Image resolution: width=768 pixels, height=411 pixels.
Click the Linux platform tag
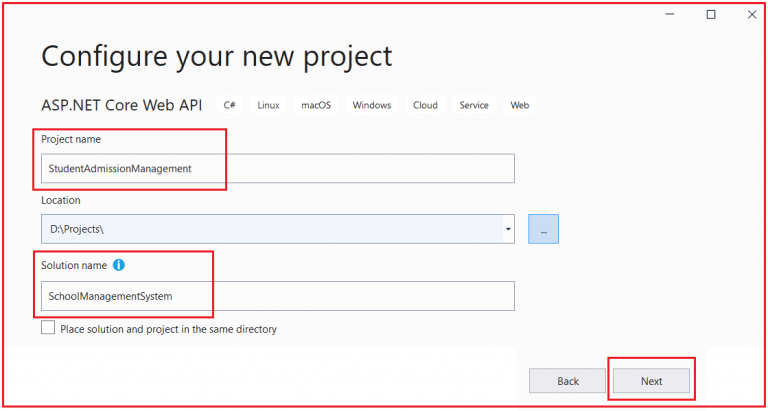pyautogui.click(x=268, y=105)
